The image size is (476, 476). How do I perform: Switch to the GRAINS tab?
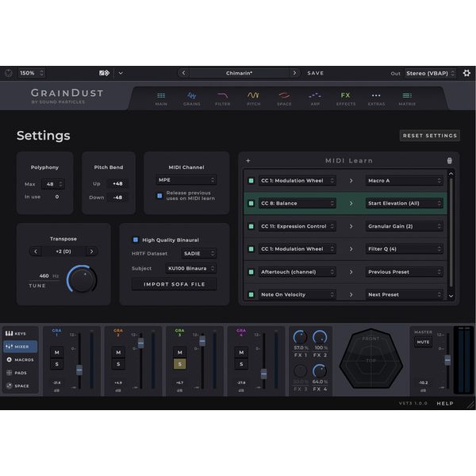(x=191, y=99)
